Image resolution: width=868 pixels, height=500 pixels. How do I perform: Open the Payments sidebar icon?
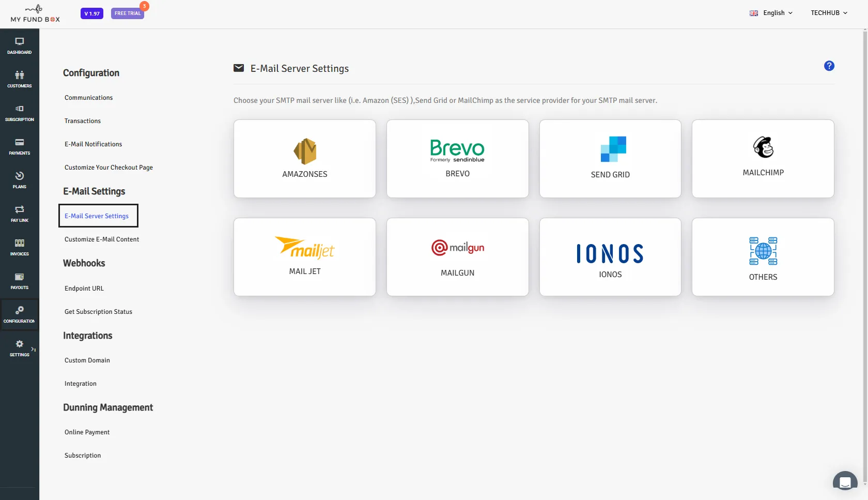tap(19, 147)
